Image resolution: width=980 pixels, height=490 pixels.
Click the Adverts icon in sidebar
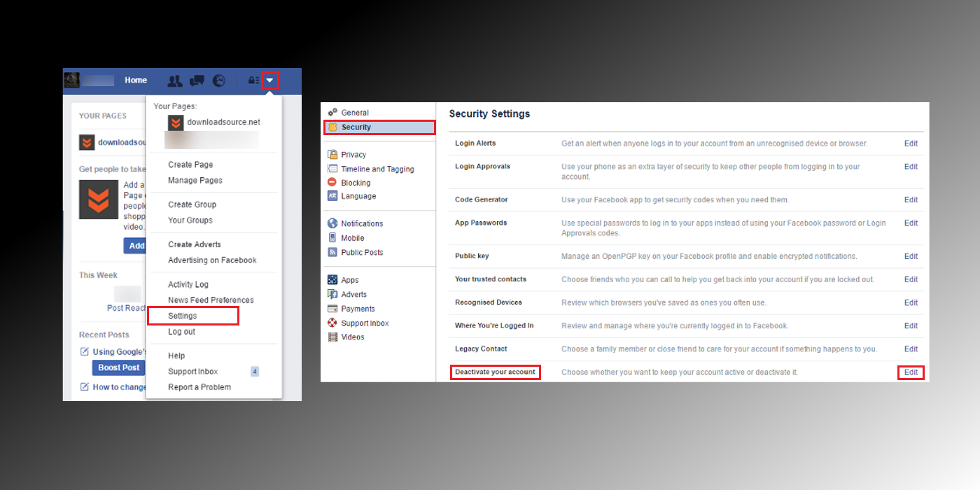(332, 295)
